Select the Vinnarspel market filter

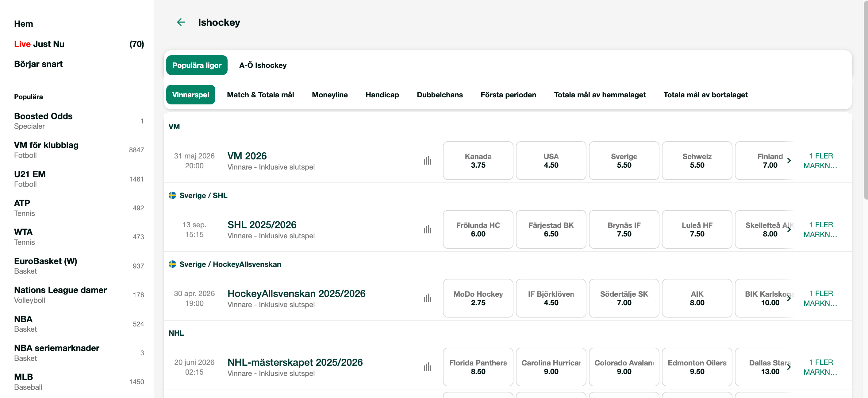(x=190, y=95)
